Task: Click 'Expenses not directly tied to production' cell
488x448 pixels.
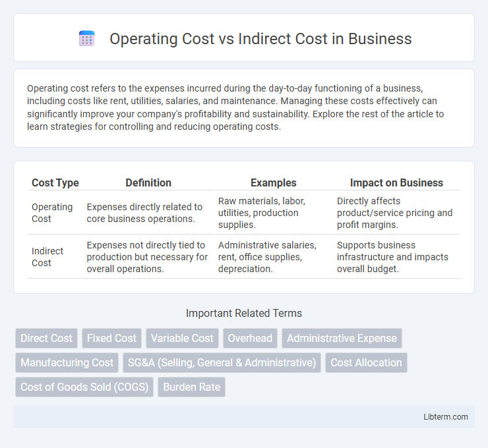Action: (148, 257)
